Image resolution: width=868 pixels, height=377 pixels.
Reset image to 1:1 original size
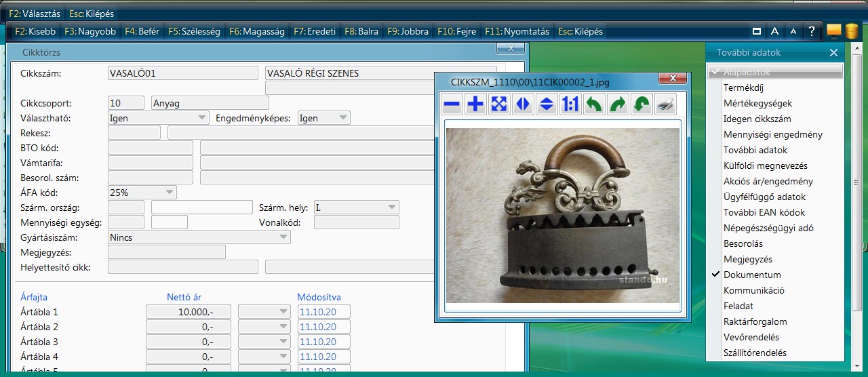tap(571, 104)
